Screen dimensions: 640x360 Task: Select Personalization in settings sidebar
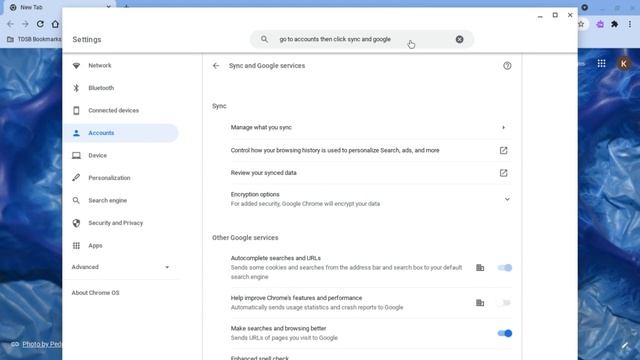click(x=121, y=178)
